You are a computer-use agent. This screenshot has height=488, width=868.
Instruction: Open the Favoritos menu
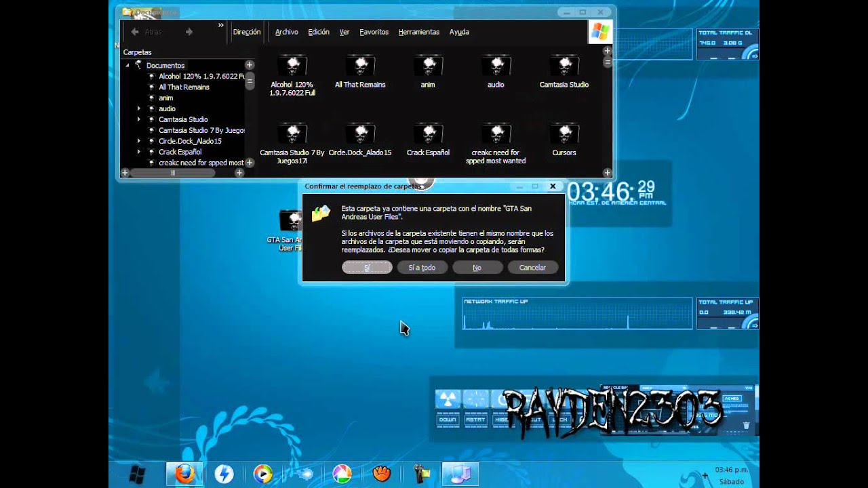point(374,32)
